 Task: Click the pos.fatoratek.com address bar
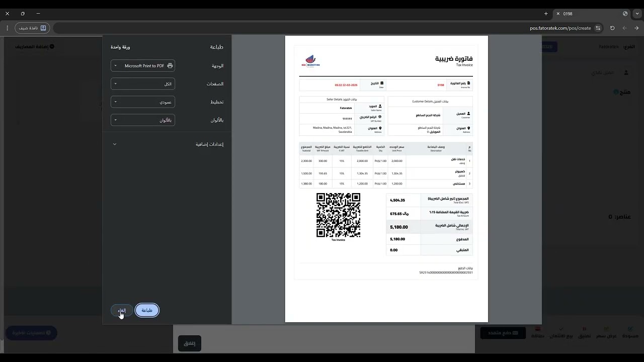pyautogui.click(x=329, y=28)
